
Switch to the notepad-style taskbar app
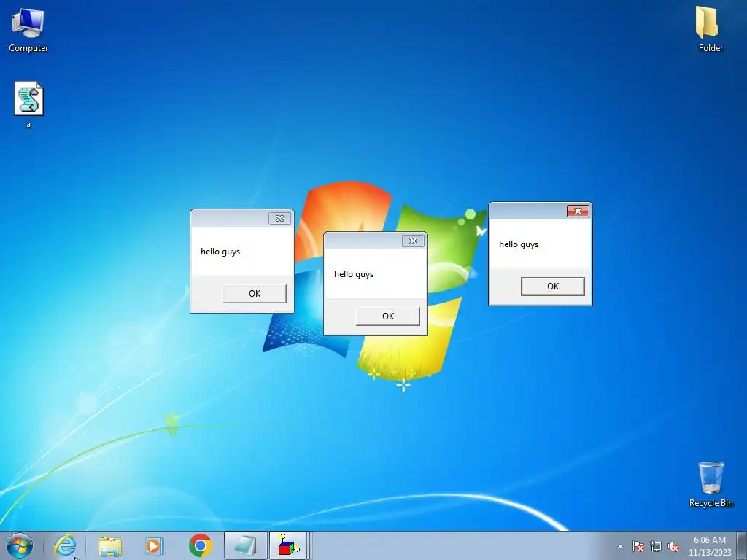(245, 545)
